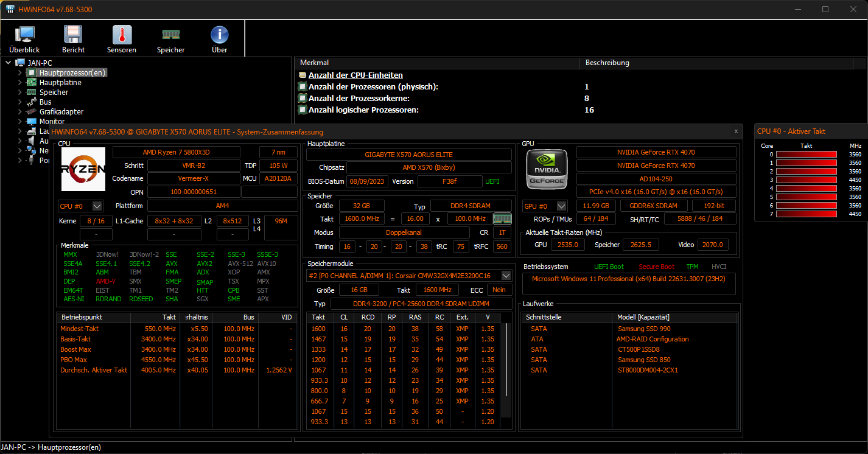Click icon beside Anzahl der Prozessorkerne
Screen dimensions: 868x454
(x=302, y=98)
